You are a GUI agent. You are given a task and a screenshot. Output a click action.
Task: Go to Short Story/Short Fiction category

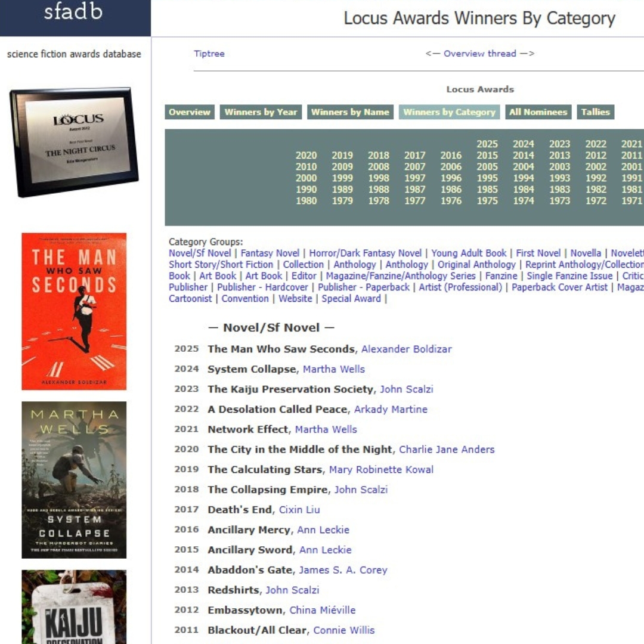click(x=221, y=265)
